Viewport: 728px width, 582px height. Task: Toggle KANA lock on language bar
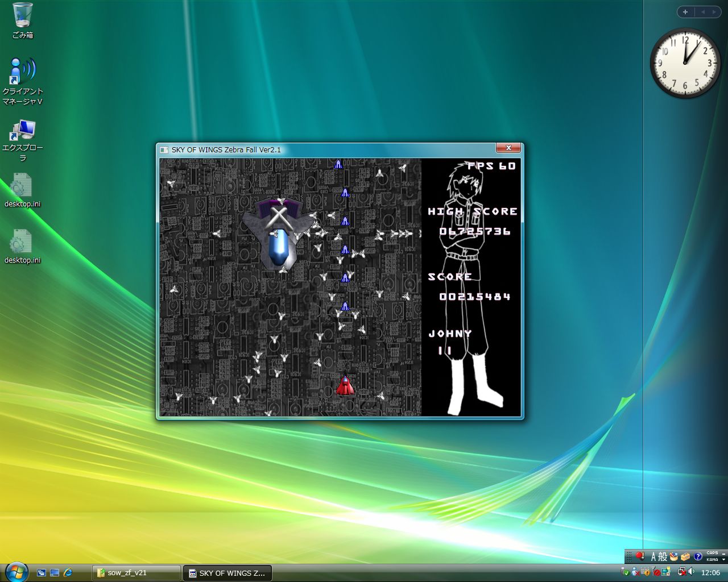coord(712,560)
